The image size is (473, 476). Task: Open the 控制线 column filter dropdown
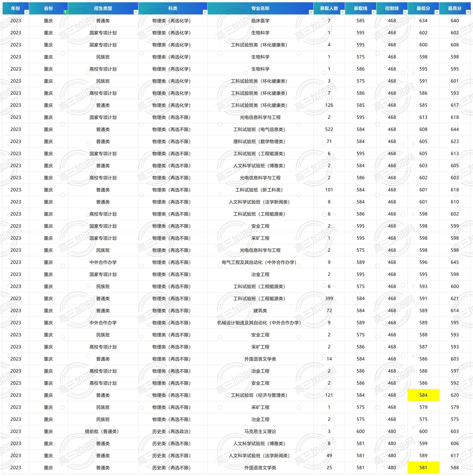click(x=405, y=12)
